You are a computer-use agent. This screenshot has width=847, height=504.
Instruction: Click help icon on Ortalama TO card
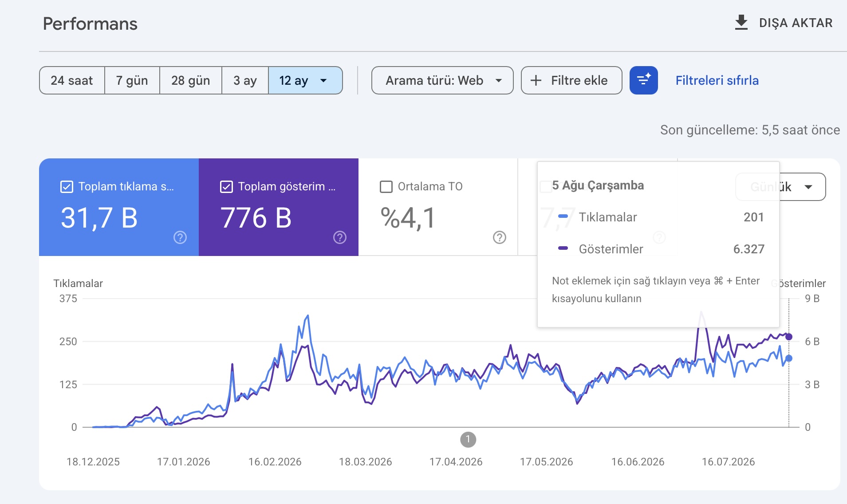coord(500,237)
